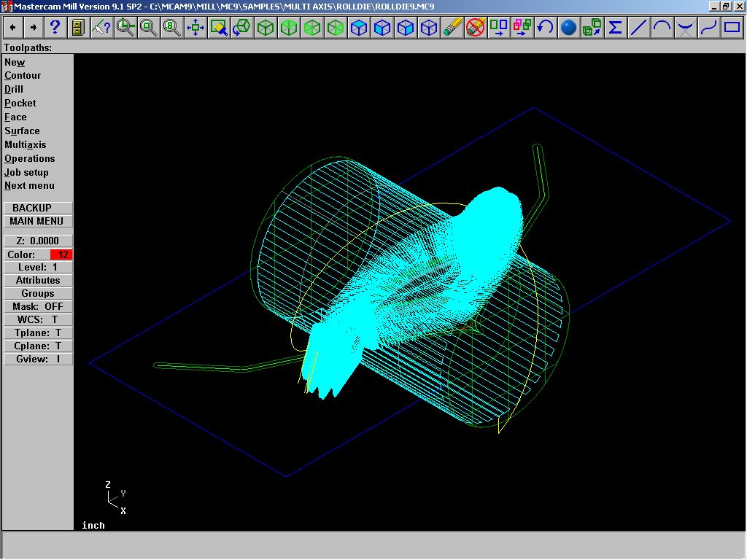Screen dimensions: 747x560
Task: Change the WCS: T setting
Action: point(38,320)
